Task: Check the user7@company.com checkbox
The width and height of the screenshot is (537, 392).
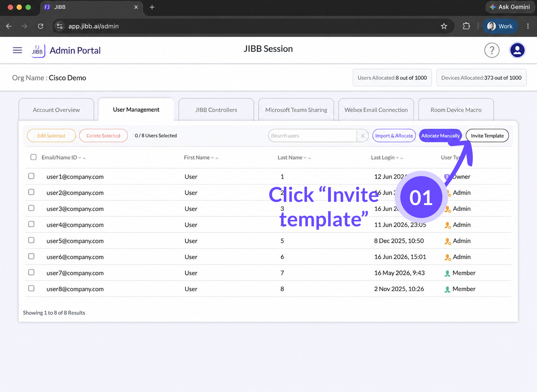Action: pos(31,272)
